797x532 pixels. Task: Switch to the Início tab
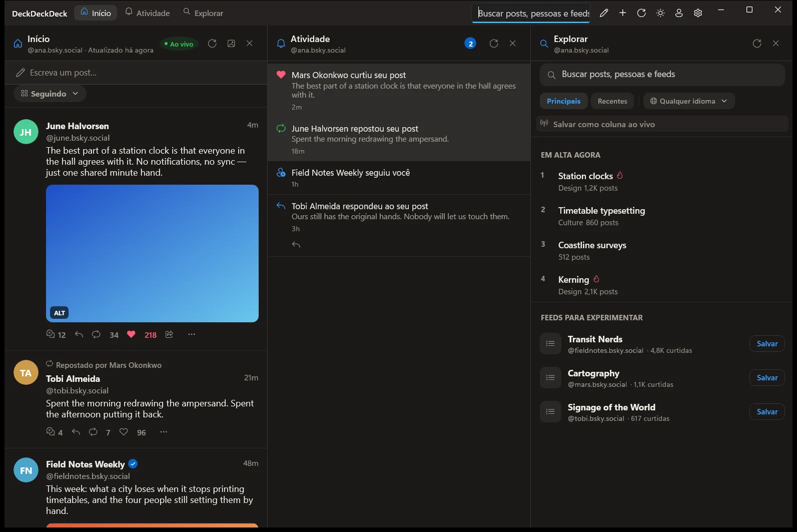click(96, 13)
